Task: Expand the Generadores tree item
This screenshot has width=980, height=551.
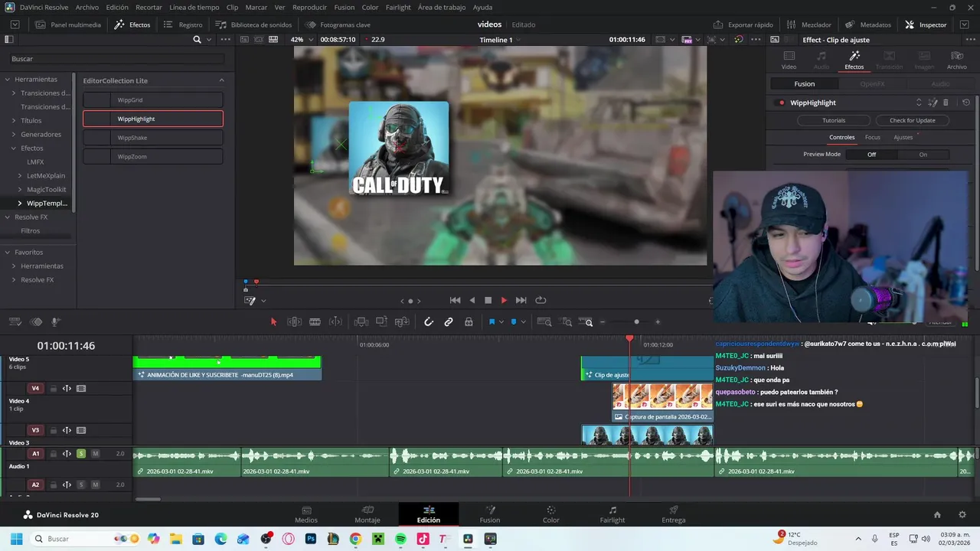Action: pyautogui.click(x=14, y=135)
